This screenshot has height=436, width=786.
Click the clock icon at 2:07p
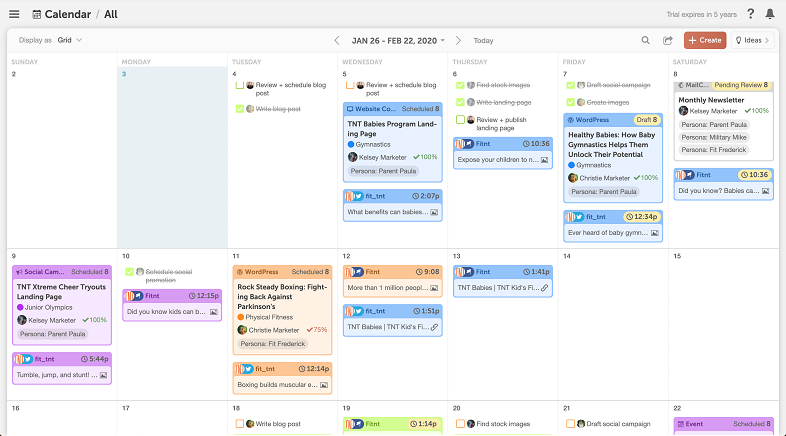[x=415, y=196]
